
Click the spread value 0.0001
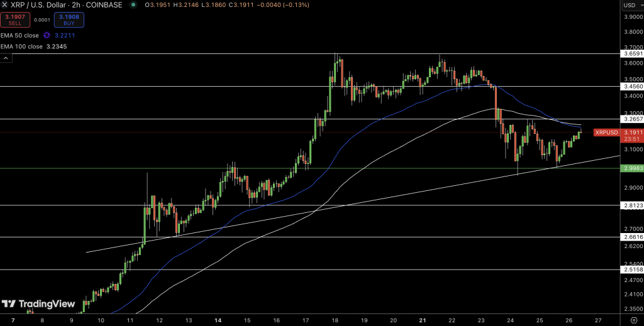click(x=42, y=20)
